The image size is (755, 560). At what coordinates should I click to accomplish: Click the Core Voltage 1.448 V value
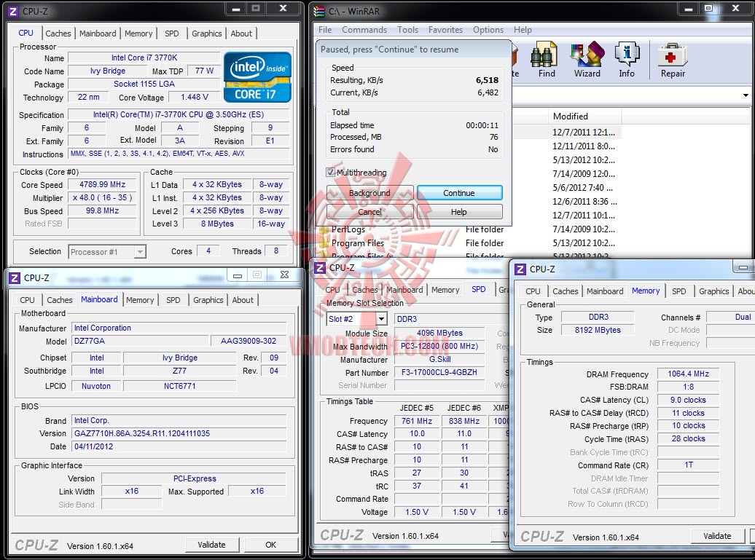[x=195, y=97]
